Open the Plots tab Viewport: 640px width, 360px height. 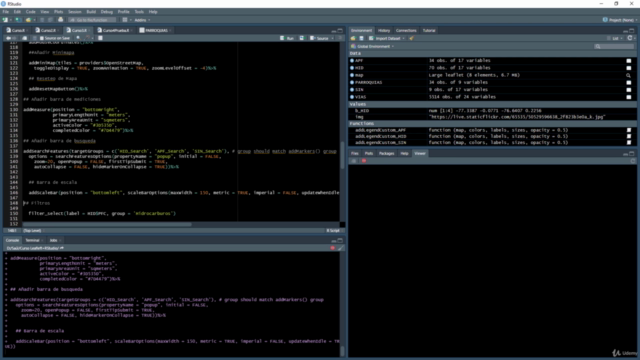369,153
